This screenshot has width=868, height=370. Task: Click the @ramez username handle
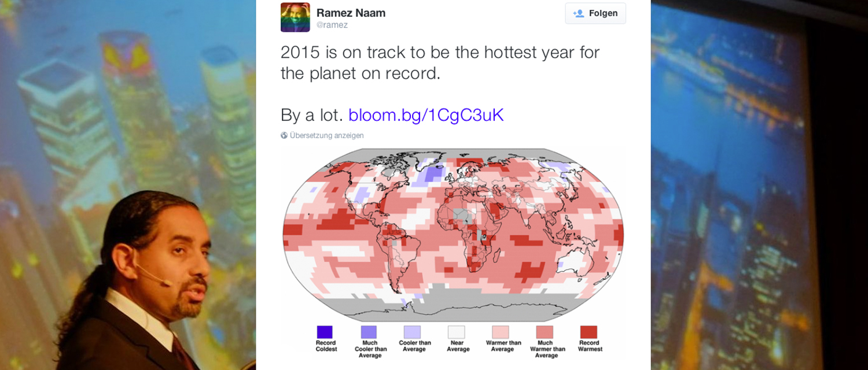pyautogui.click(x=332, y=25)
